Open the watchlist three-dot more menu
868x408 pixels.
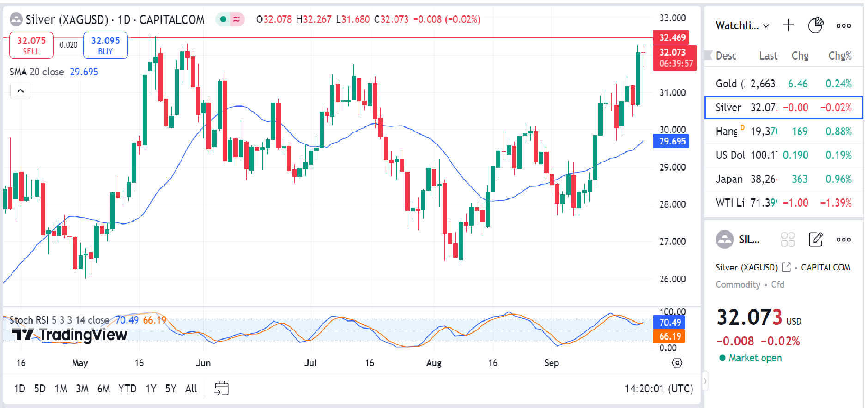844,26
